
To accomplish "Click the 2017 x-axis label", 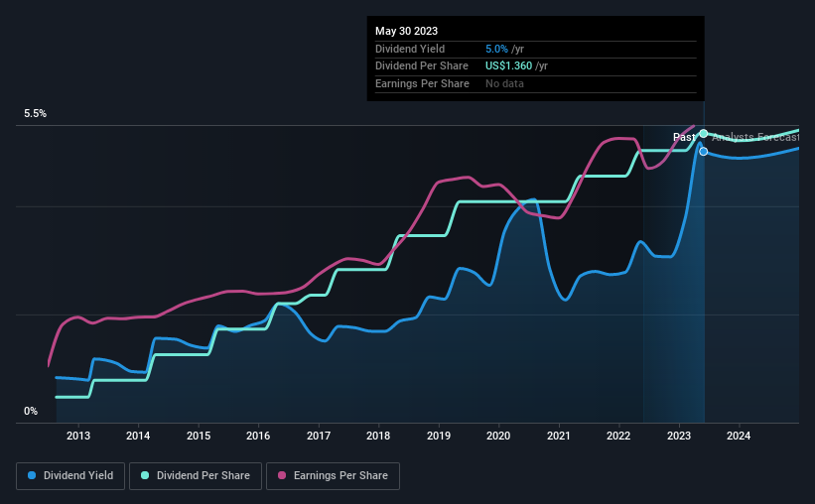I will 319,436.
